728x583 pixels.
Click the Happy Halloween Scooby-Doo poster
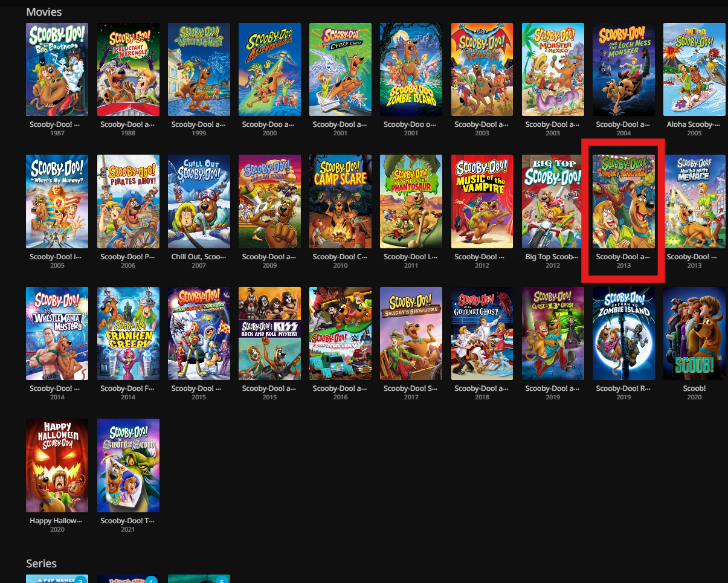pos(57,465)
